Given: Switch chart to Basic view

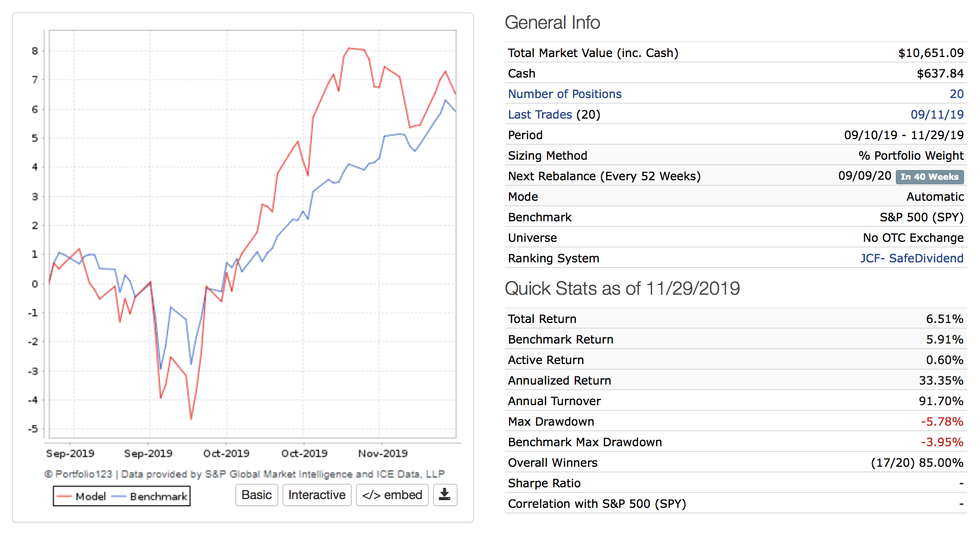Looking at the screenshot, I should 256,495.
